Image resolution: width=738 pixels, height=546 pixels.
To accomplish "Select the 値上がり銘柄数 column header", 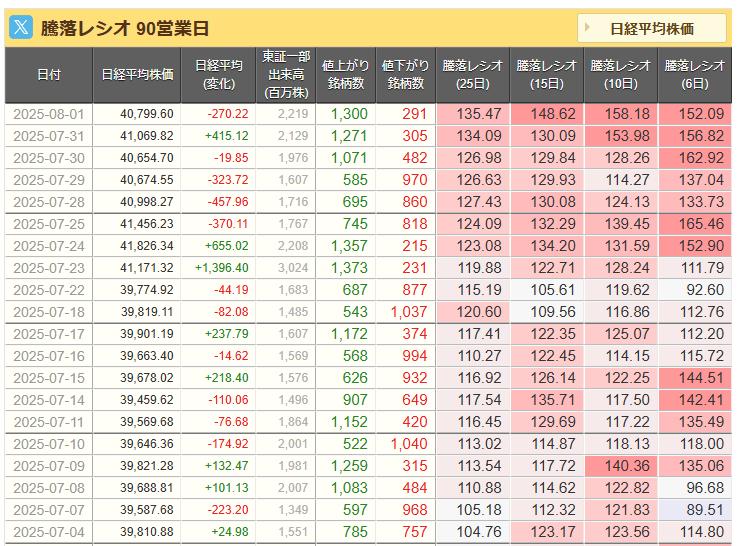I will (x=343, y=74).
